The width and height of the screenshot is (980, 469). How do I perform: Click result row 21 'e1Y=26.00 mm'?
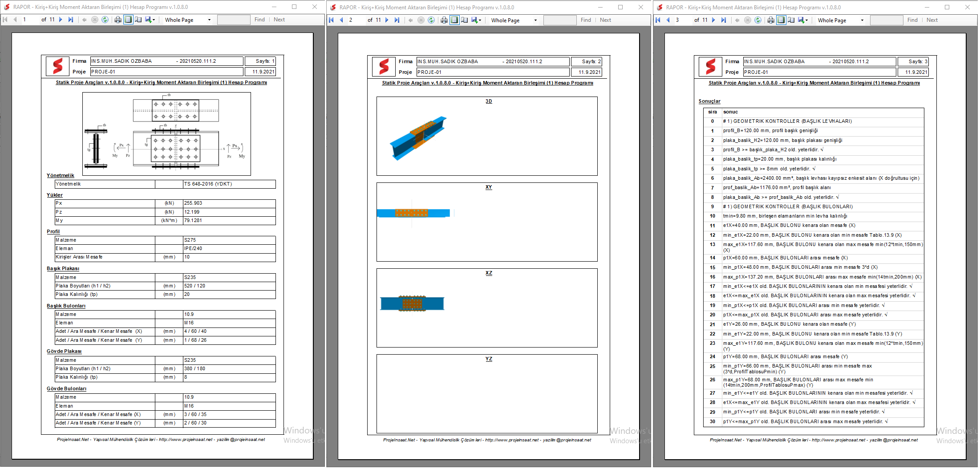[x=814, y=324]
